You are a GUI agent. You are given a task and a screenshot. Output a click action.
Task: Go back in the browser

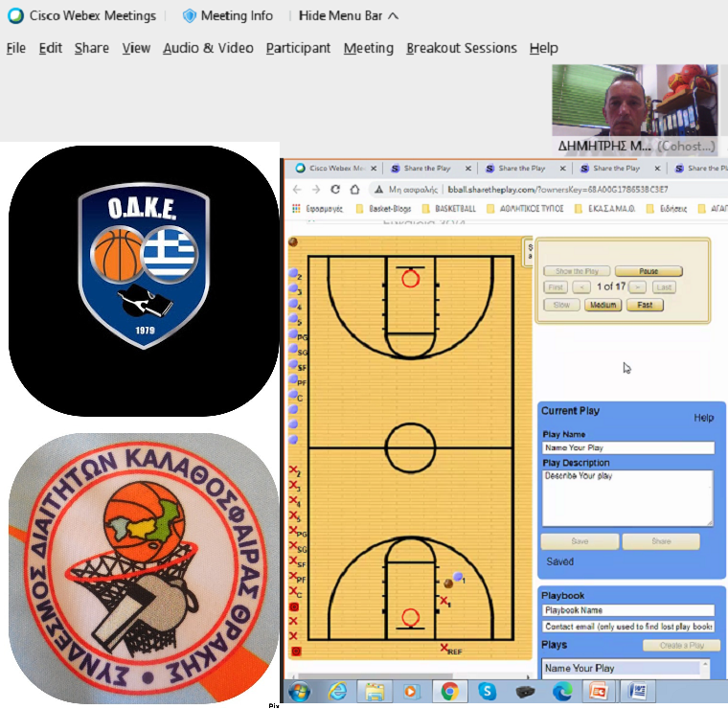click(297, 190)
